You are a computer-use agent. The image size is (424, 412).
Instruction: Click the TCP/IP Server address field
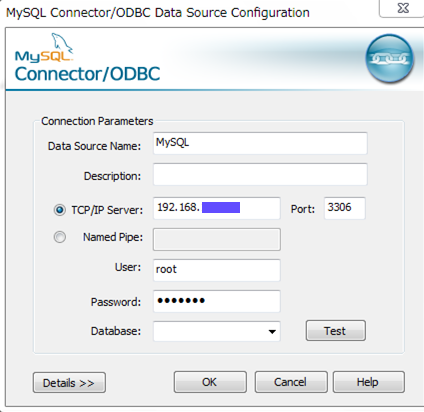click(217, 208)
